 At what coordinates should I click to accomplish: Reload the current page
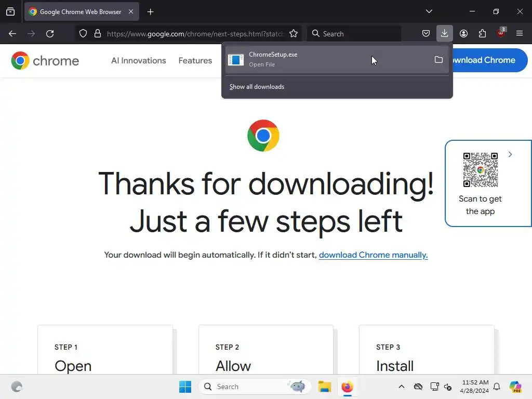[50, 34]
